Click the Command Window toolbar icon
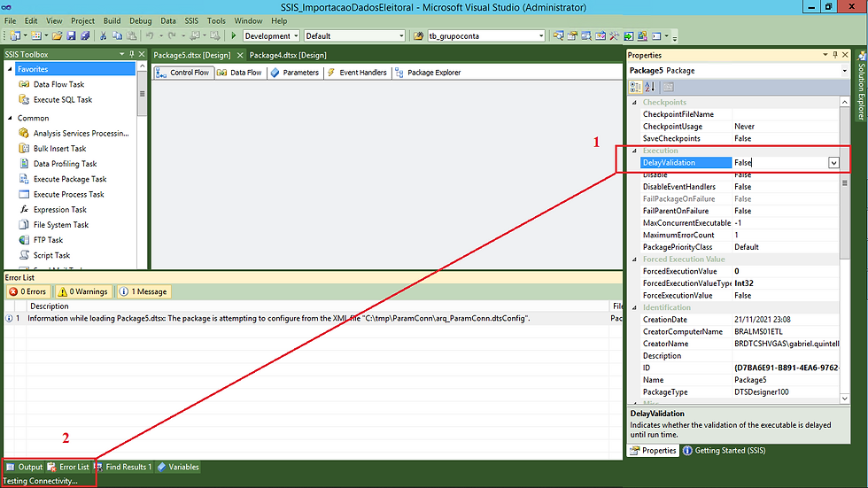The height and width of the screenshot is (488, 868). click(x=656, y=36)
